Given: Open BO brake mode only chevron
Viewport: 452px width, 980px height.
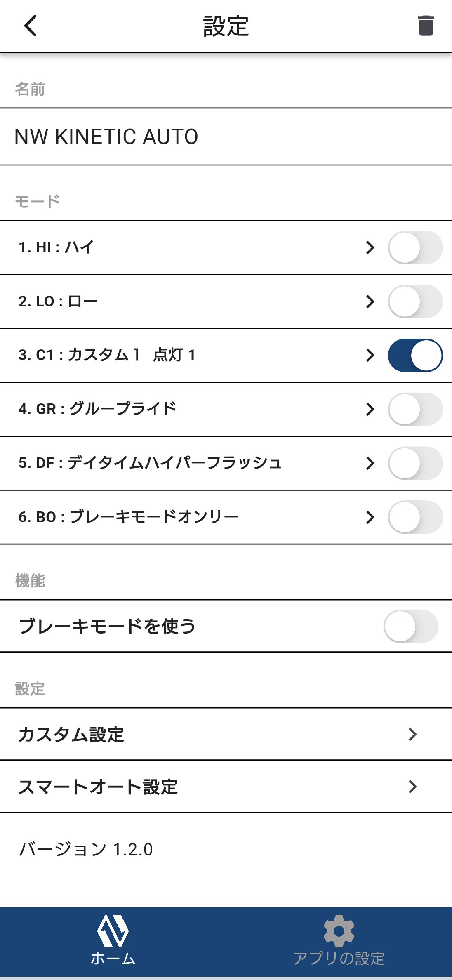Looking at the screenshot, I should tap(370, 517).
